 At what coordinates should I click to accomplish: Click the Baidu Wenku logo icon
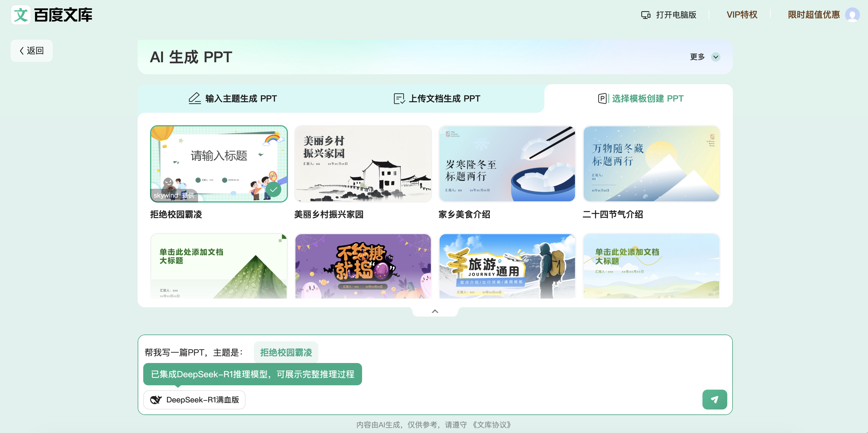coord(21,15)
